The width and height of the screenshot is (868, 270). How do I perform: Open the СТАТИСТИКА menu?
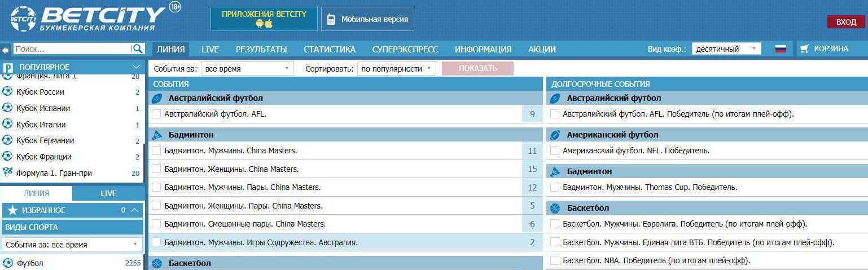tap(330, 49)
